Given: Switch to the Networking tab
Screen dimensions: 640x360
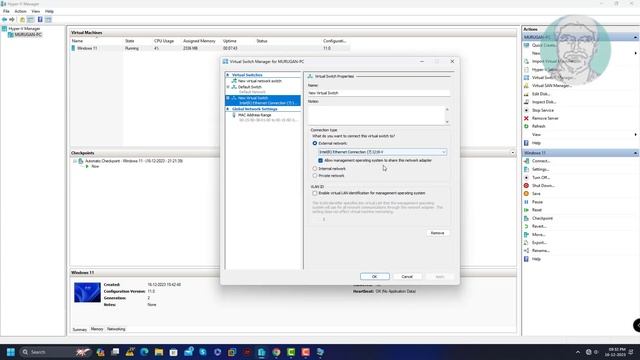Looking at the screenshot, I should coord(116,329).
